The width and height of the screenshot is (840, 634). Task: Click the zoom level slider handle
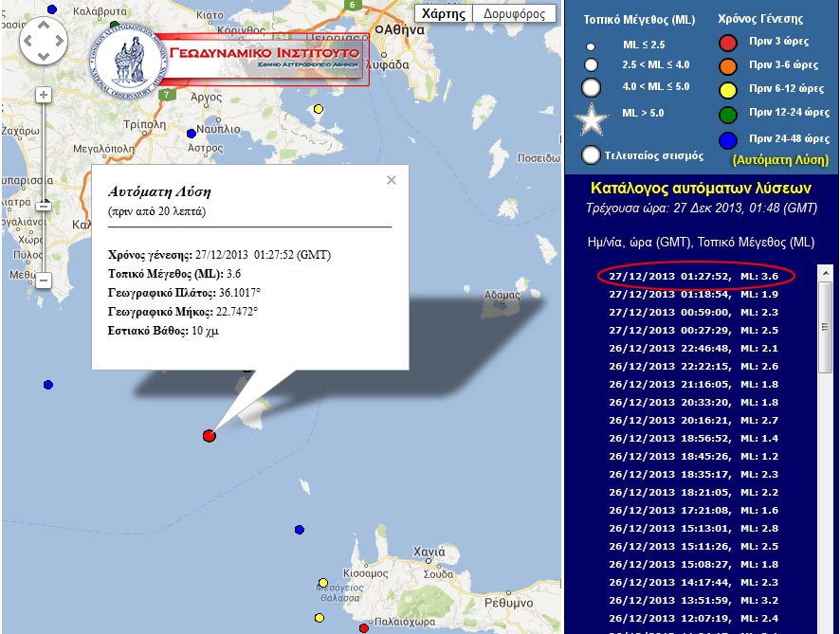[x=43, y=205]
